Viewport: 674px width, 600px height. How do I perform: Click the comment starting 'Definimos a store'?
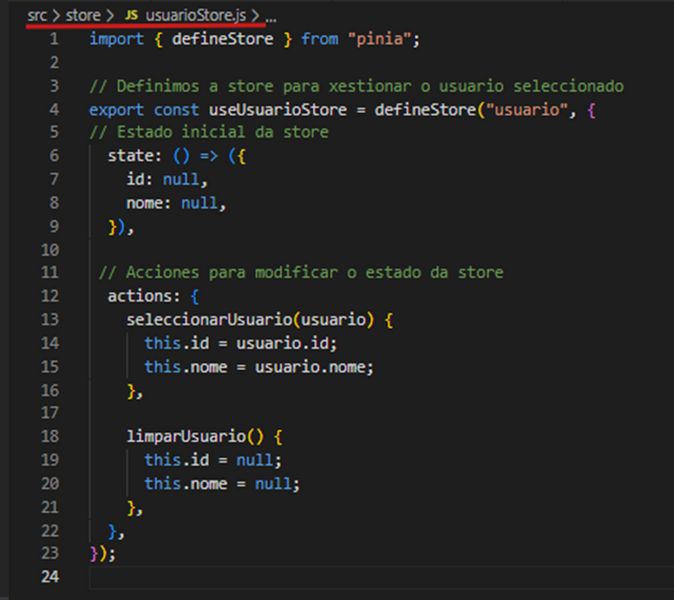(356, 86)
